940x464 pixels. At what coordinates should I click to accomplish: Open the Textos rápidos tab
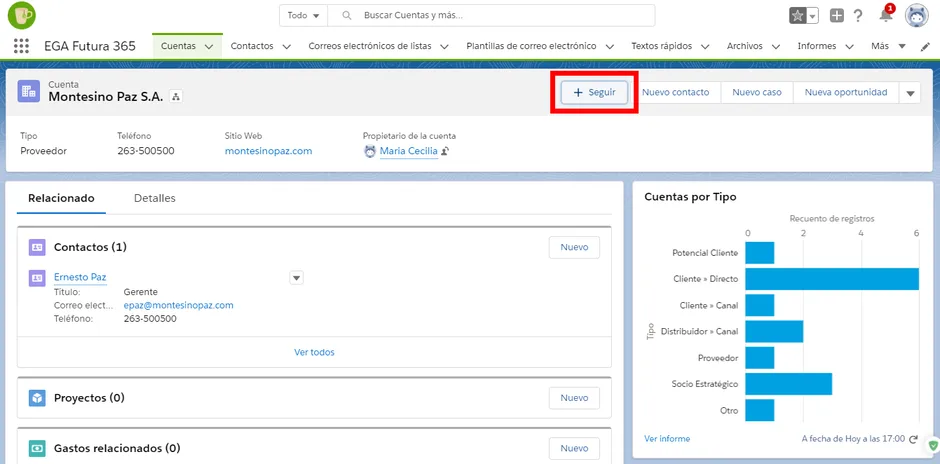661,46
